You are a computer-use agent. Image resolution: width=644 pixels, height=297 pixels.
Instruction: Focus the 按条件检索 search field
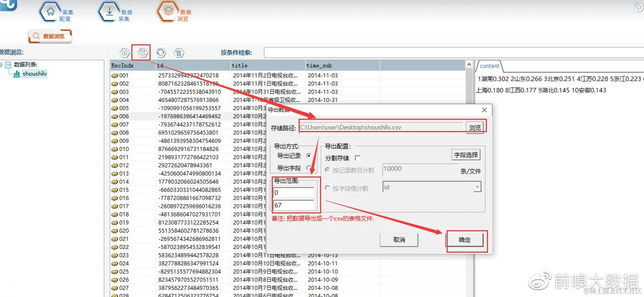pyautogui.click(x=454, y=53)
